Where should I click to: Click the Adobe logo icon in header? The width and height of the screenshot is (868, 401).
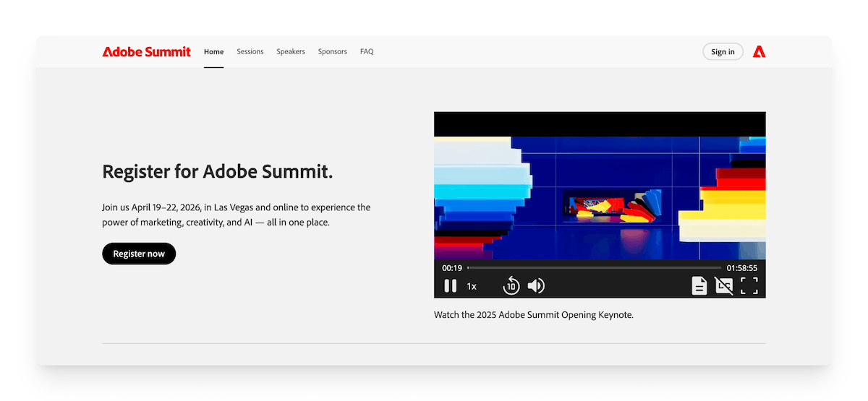click(759, 51)
